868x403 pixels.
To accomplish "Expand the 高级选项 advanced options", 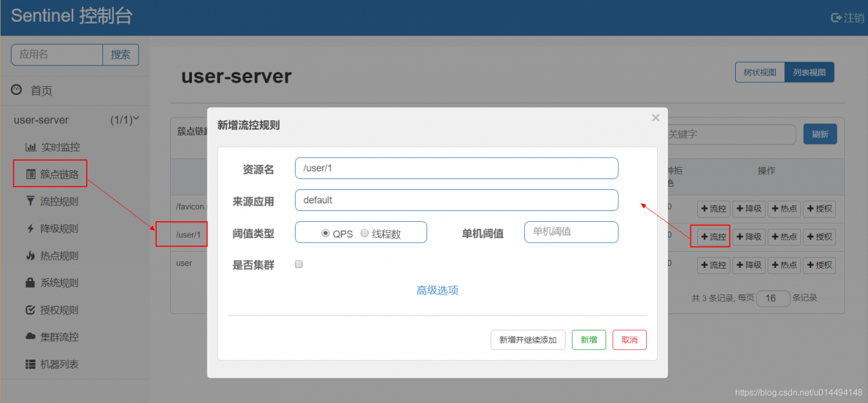I will click(x=437, y=290).
